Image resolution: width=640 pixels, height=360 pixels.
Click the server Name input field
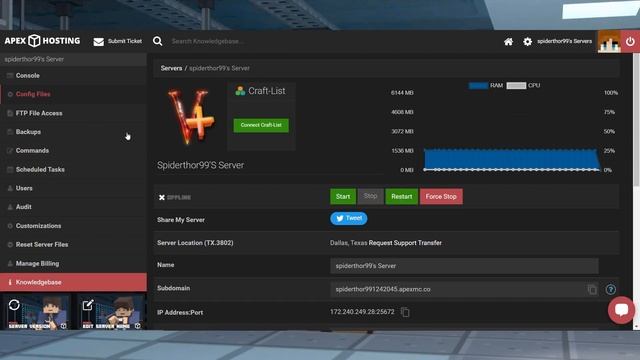[x=464, y=266]
